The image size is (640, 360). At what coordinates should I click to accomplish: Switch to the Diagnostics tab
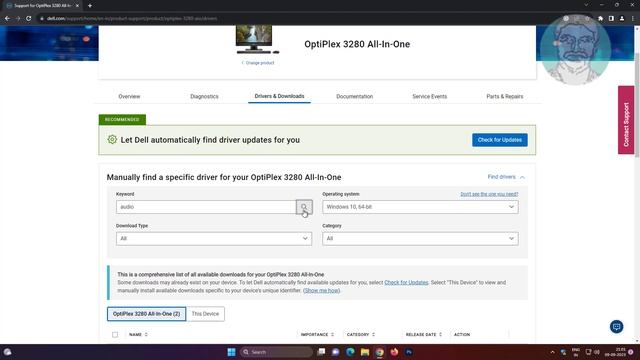pos(204,97)
